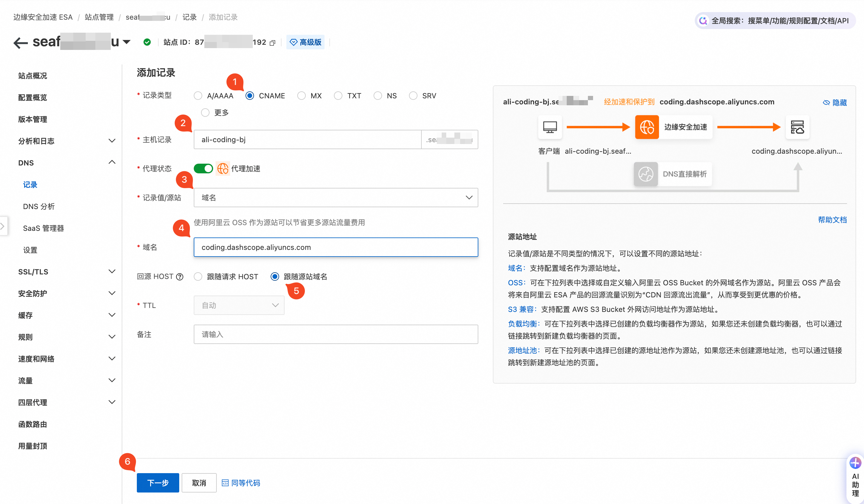The width and height of the screenshot is (864, 504).
Task: Open the 记录值/源站 dropdown
Action: [x=336, y=198]
